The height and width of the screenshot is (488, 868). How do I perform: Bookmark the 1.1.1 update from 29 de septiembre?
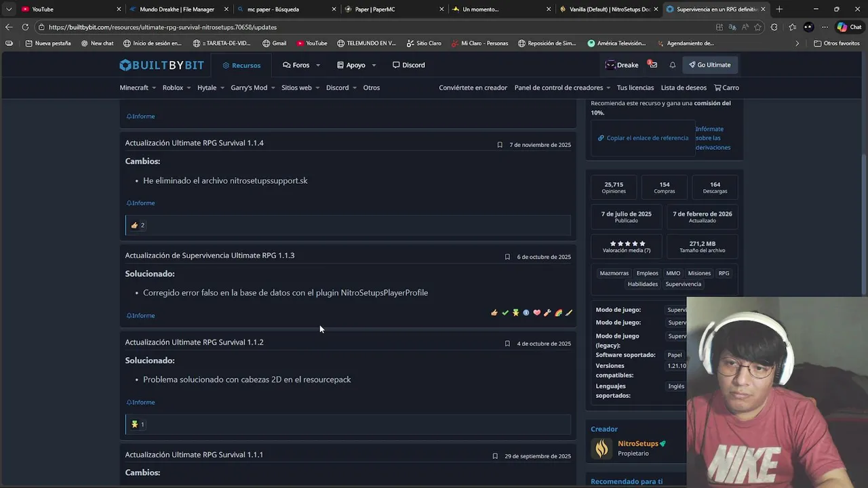[x=495, y=456]
